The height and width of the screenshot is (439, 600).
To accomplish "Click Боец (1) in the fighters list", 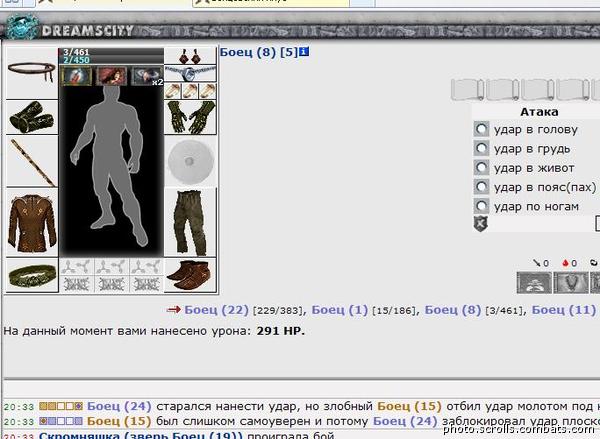I will click(x=340, y=310).
